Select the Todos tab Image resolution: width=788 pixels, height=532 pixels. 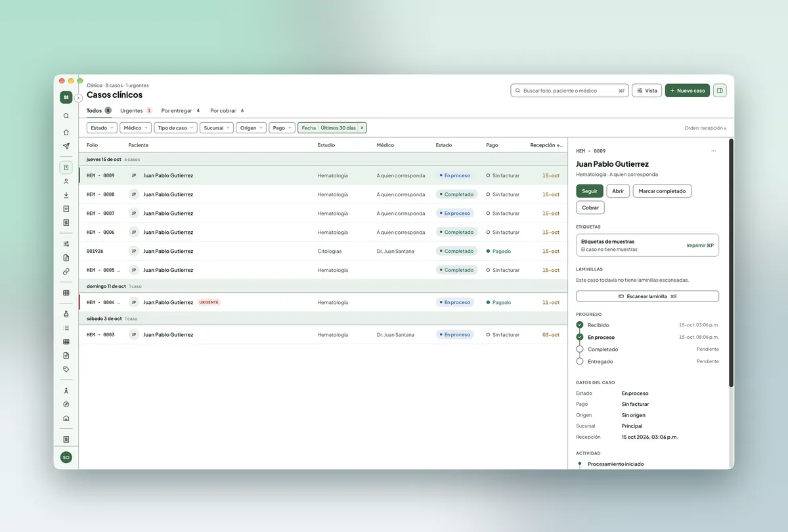pos(99,110)
